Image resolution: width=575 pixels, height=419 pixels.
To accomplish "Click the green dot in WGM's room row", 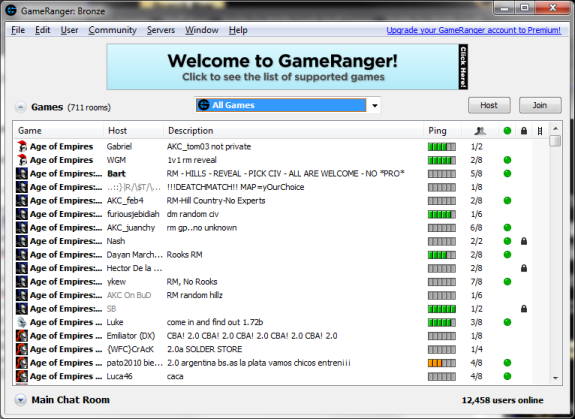I will [507, 160].
